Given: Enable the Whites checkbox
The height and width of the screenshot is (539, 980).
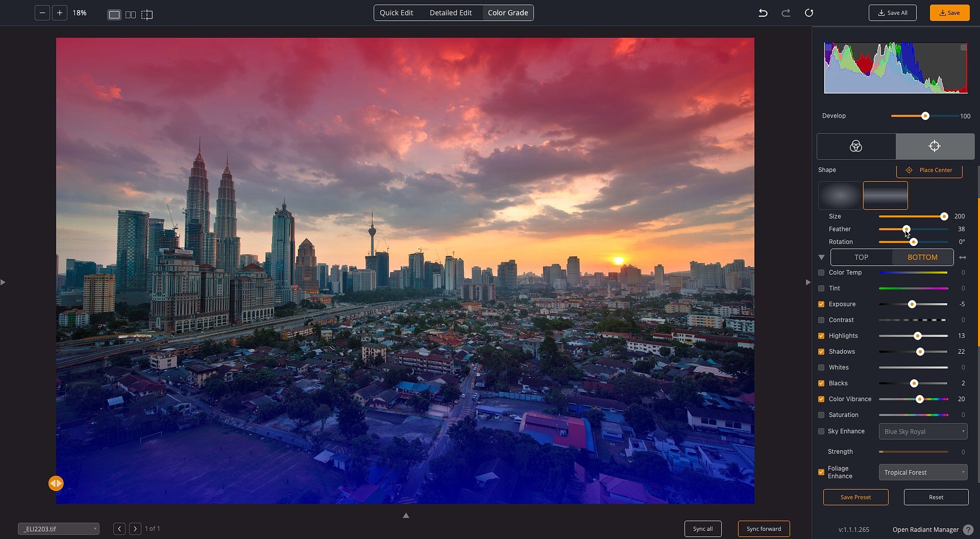Looking at the screenshot, I should coord(821,367).
